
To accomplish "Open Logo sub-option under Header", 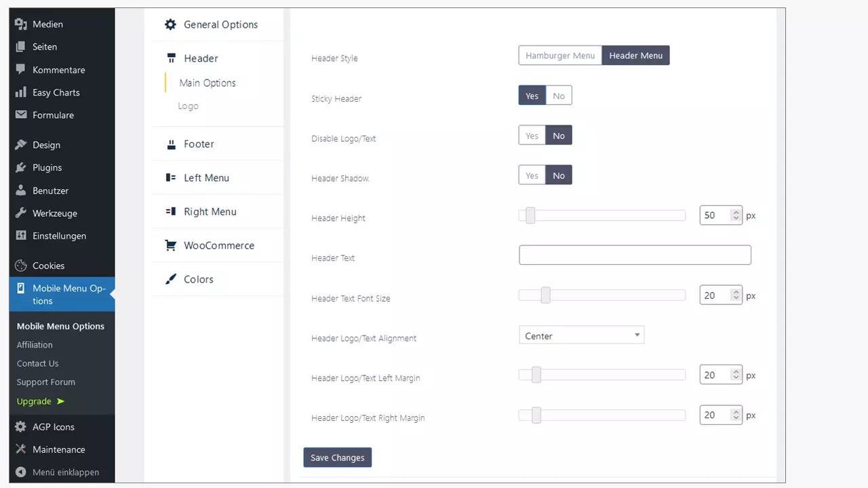I will (x=188, y=106).
